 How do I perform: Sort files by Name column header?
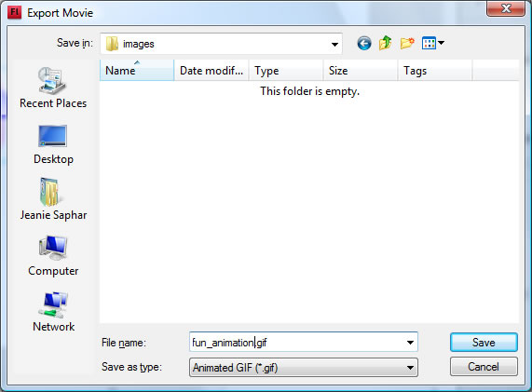pyautogui.click(x=137, y=71)
